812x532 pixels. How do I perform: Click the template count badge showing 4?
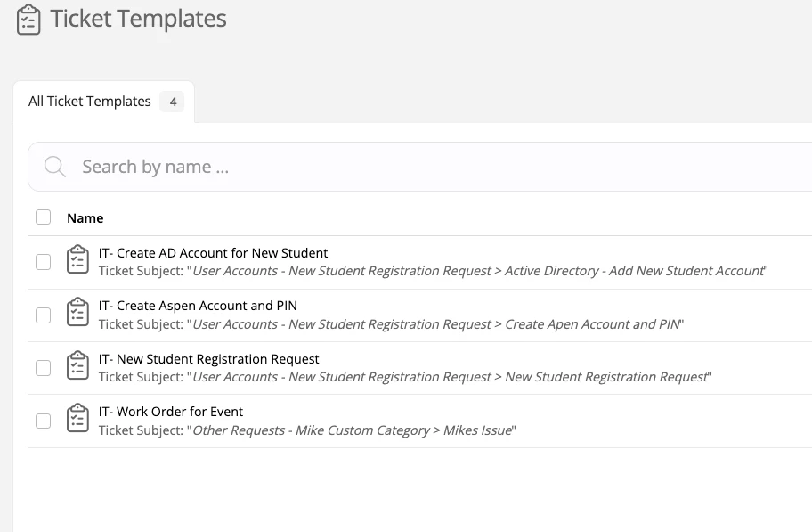click(x=173, y=102)
